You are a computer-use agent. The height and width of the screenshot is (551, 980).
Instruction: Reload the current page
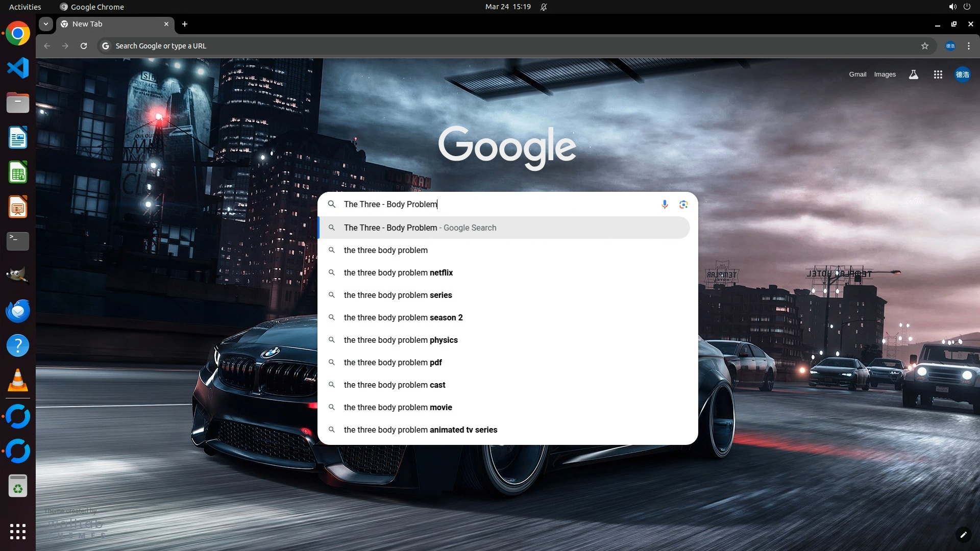pos(84,46)
